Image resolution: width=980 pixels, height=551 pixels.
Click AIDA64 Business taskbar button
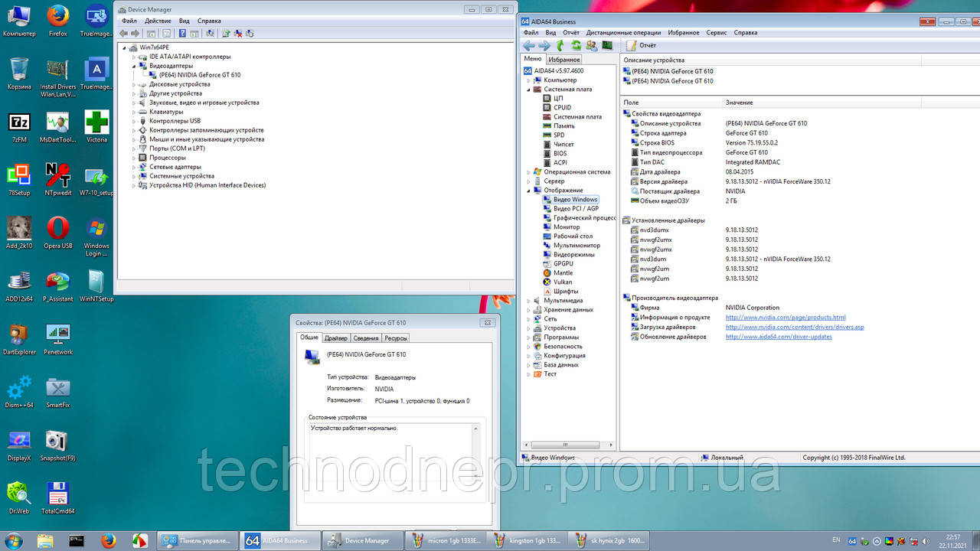(279, 540)
